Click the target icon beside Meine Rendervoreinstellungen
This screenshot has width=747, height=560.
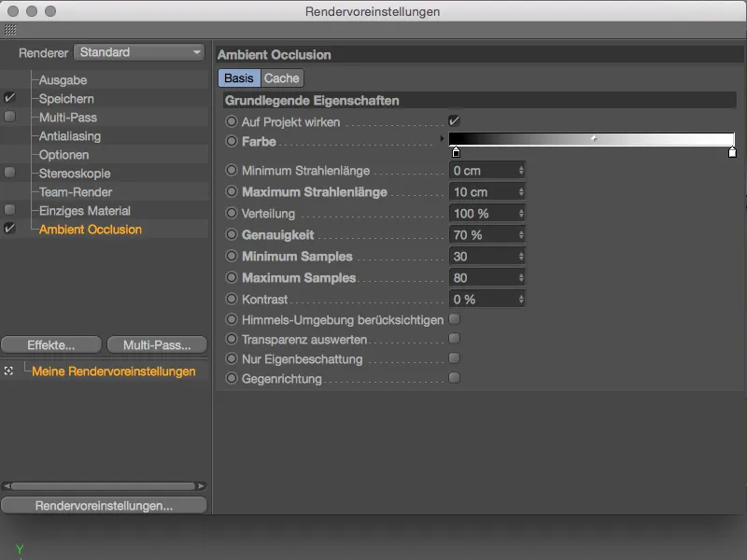tap(8, 371)
